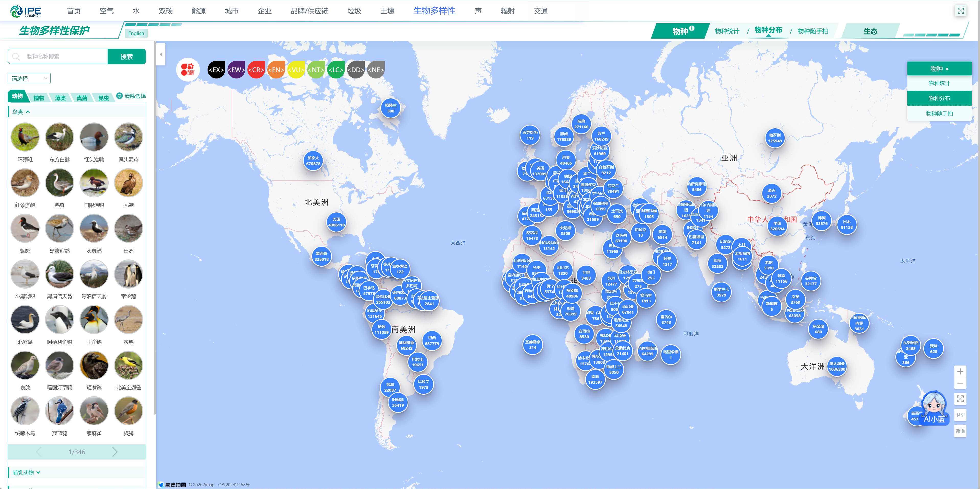This screenshot has width=980, height=489.
Task: Toggle the fullscreen icon at top right
Action: pyautogui.click(x=961, y=11)
